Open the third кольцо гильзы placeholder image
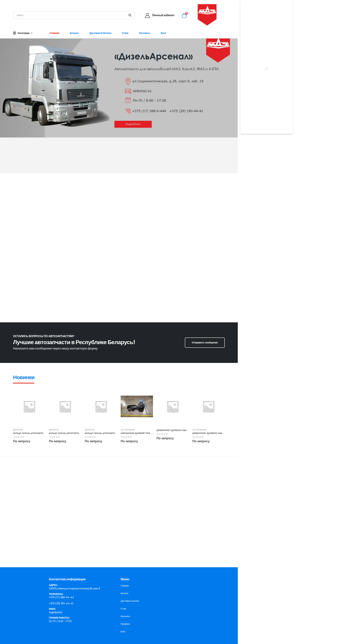Screen dimensions: 337x644 click(101, 406)
